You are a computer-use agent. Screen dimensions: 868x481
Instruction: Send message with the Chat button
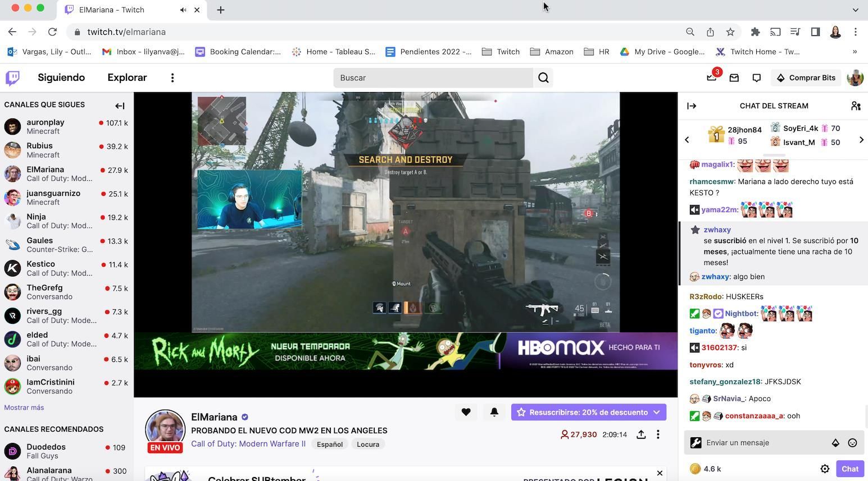click(x=849, y=469)
